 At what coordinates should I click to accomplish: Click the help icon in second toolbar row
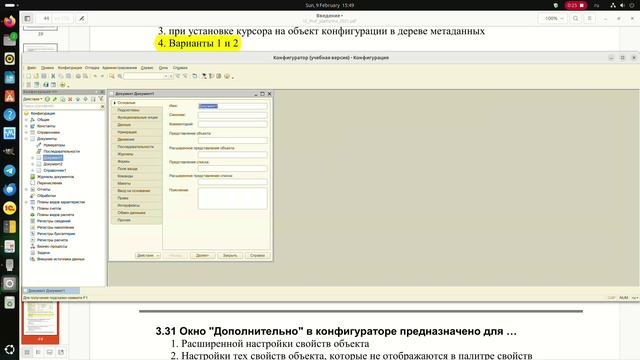pyautogui.click(x=62, y=85)
